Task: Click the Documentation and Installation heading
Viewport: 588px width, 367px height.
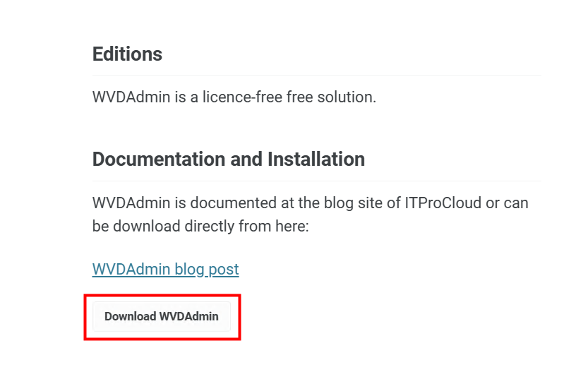Action: click(228, 159)
